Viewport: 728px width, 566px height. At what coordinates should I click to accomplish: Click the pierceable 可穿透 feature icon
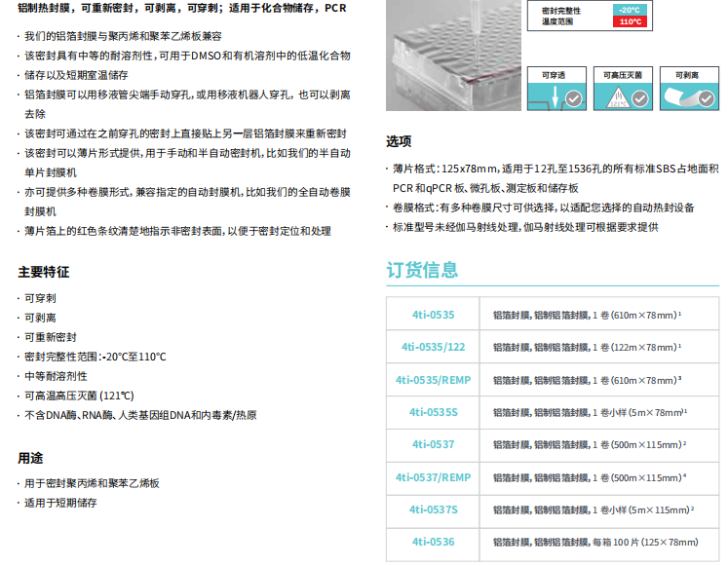pyautogui.click(x=556, y=89)
